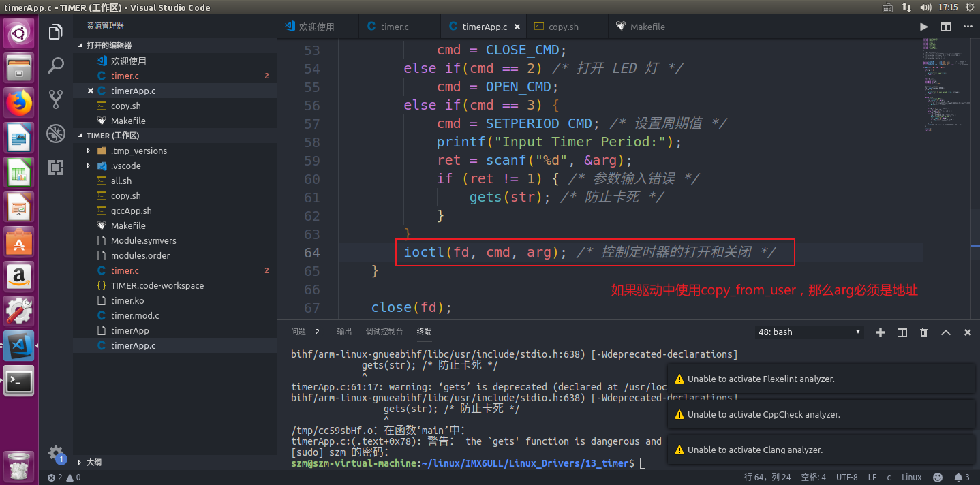
Task: Go to line via 行 64, 列 24
Action: pyautogui.click(x=767, y=478)
